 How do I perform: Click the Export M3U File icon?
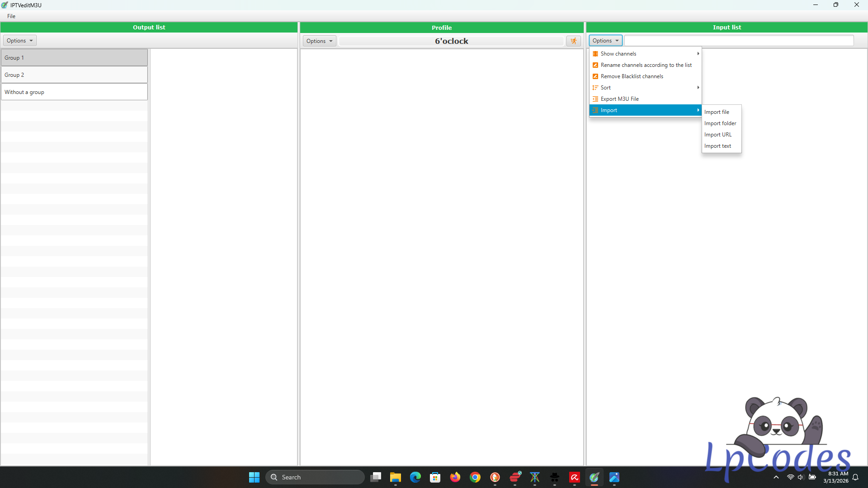[x=595, y=99]
